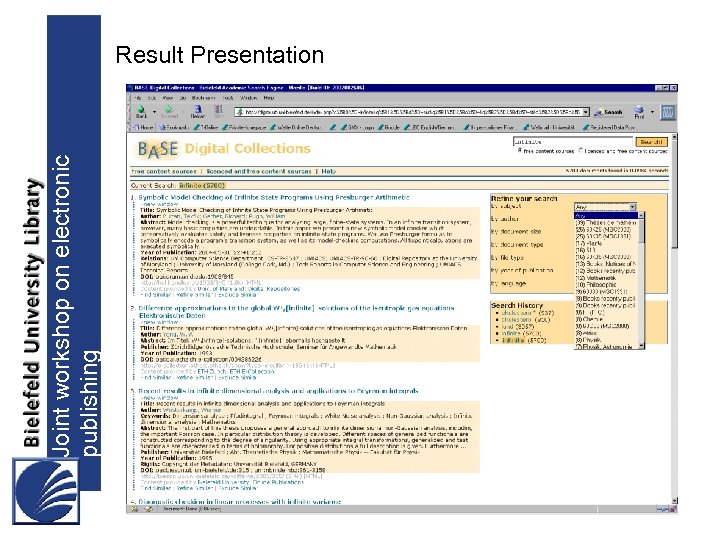Click the BASE page search input field
The width and height of the screenshot is (720, 540).
click(x=573, y=142)
